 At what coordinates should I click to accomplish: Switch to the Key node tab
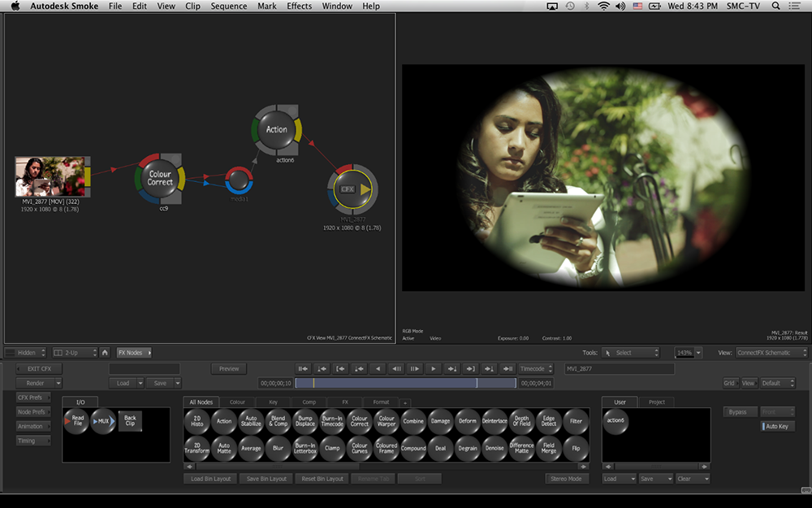pyautogui.click(x=274, y=402)
